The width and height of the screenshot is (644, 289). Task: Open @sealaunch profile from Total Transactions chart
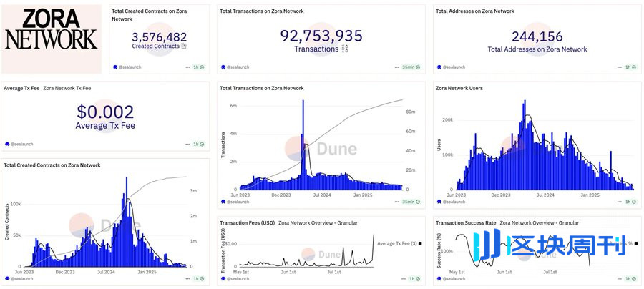coord(235,202)
